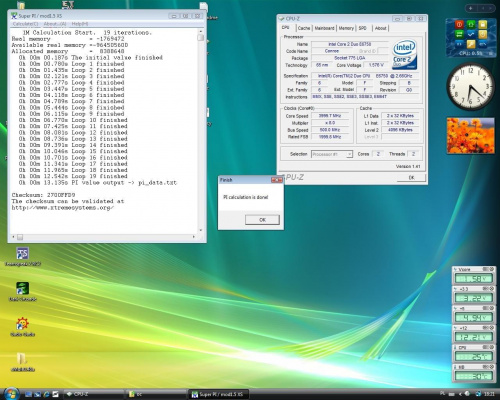Image resolution: width=500 pixels, height=400 pixels.
Task: Click the CPU temperature monitor readout
Action: tap(473, 357)
